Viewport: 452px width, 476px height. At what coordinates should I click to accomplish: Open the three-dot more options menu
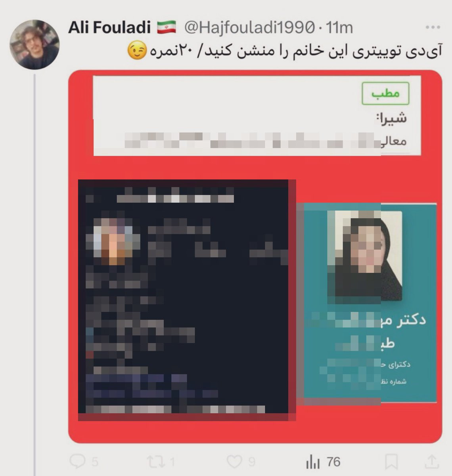pos(433,27)
